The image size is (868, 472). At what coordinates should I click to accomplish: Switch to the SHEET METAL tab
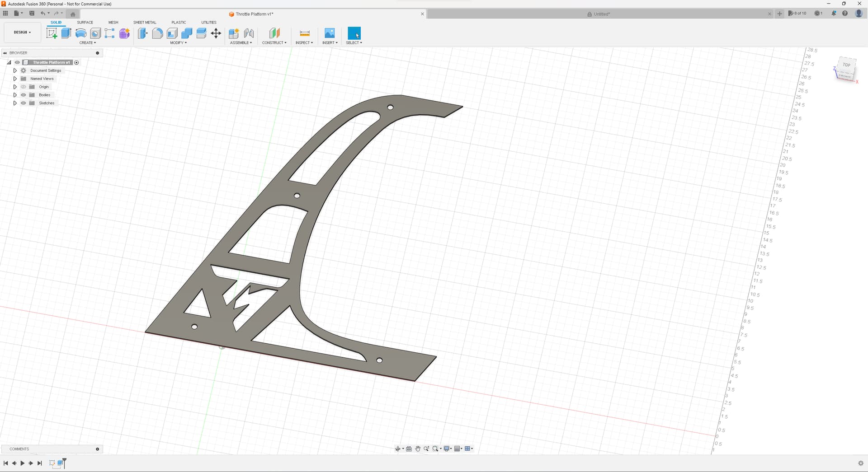tap(145, 22)
